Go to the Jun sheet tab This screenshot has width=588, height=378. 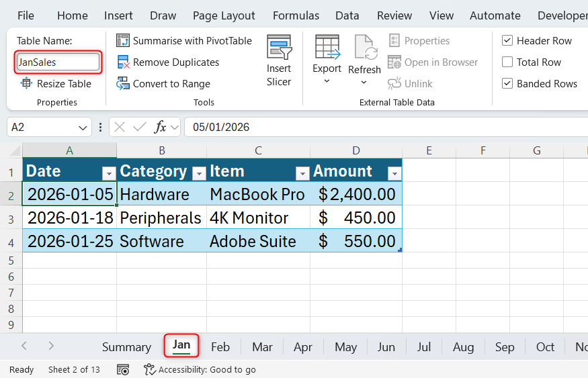click(386, 347)
